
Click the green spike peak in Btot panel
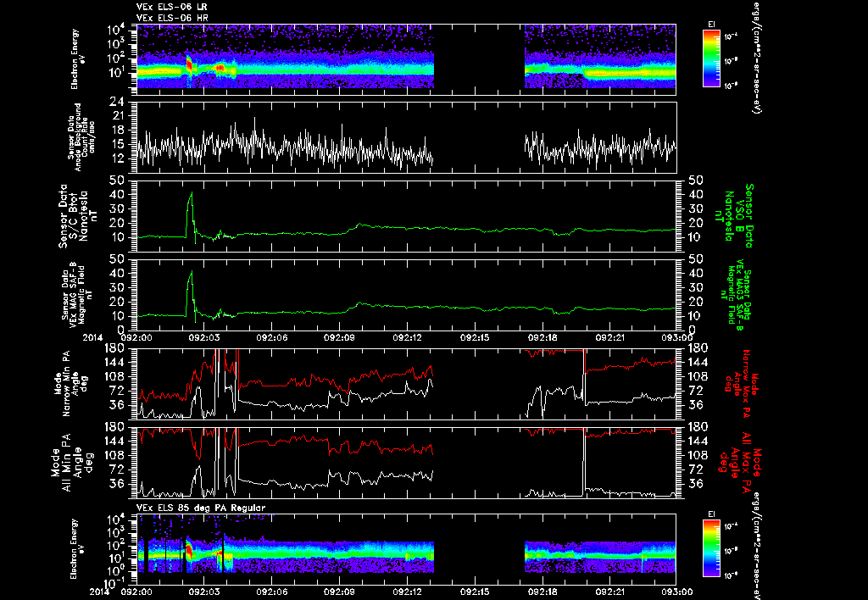coord(192,194)
